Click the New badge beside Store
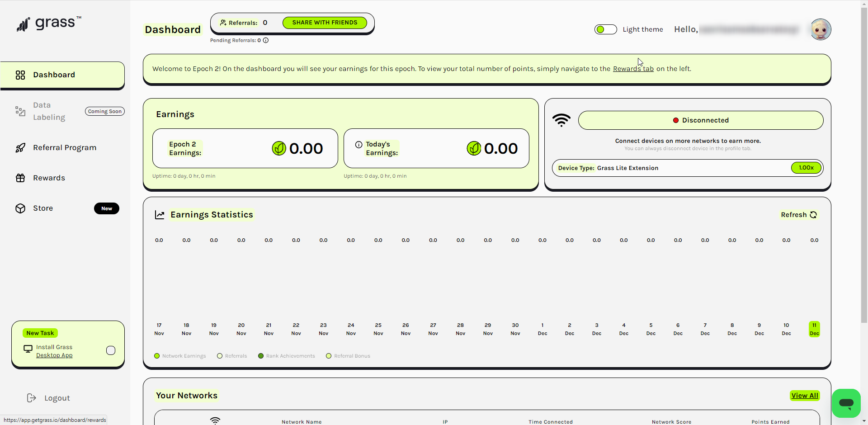This screenshot has width=868, height=425. pos(107,208)
